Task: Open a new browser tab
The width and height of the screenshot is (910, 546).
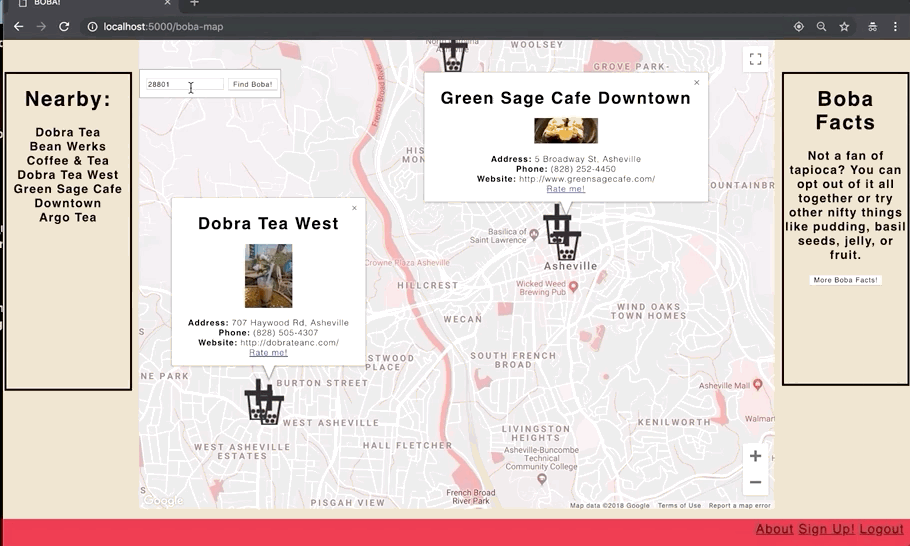Action: click(194, 3)
